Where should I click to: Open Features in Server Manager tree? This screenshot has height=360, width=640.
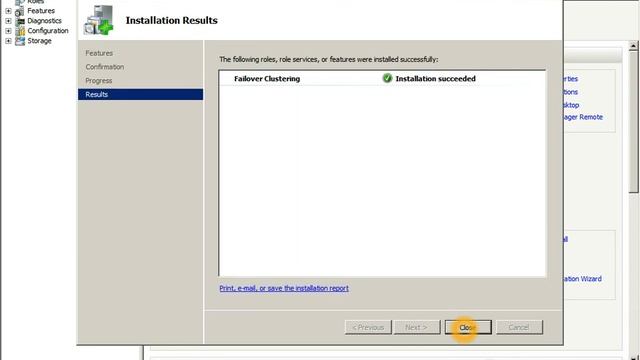coord(41,11)
